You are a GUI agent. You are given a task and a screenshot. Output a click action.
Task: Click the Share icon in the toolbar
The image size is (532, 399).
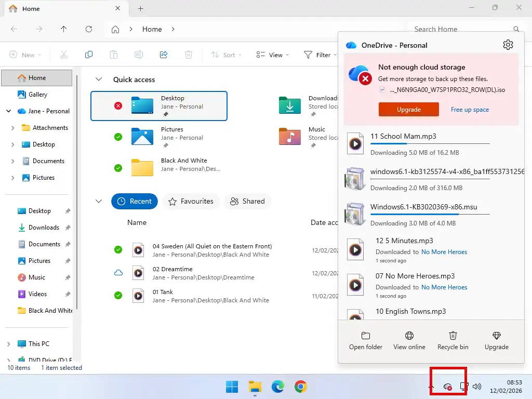click(x=164, y=54)
